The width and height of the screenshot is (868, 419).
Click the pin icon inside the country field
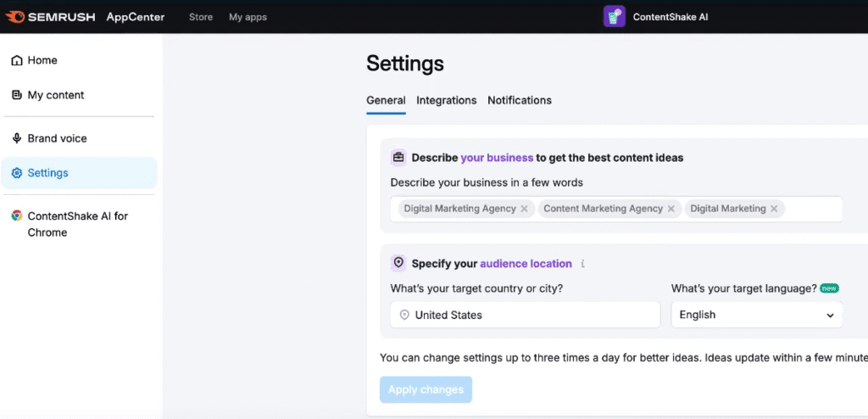pyautogui.click(x=404, y=315)
